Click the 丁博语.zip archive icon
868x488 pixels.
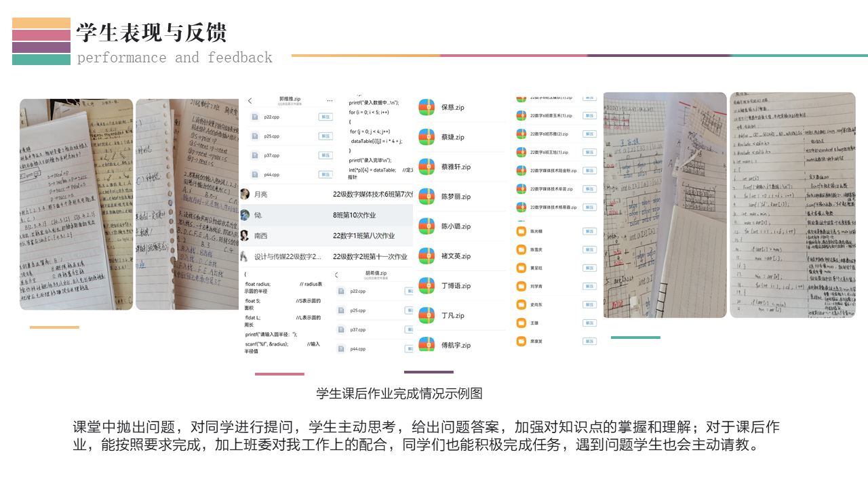(427, 286)
